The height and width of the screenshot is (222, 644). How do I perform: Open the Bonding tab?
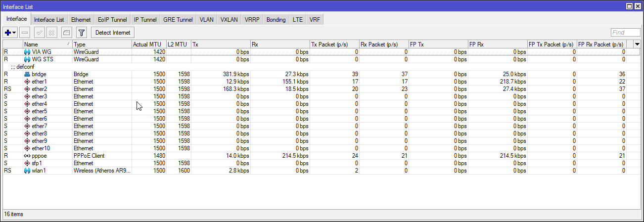276,20
